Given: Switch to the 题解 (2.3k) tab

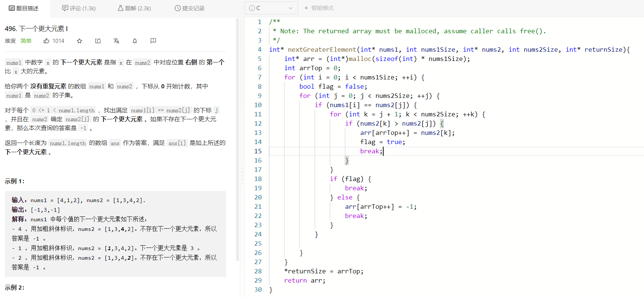Looking at the screenshot, I should [134, 8].
